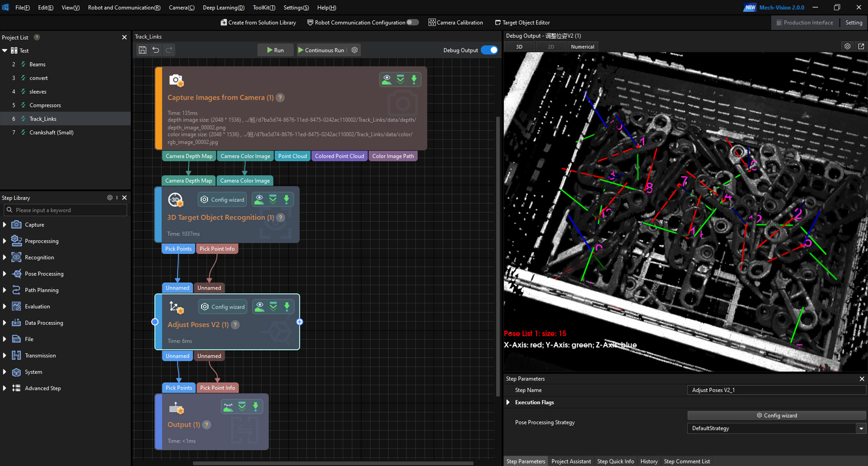Switch to the Numerical tab
This screenshot has width=868, height=466.
click(582, 47)
